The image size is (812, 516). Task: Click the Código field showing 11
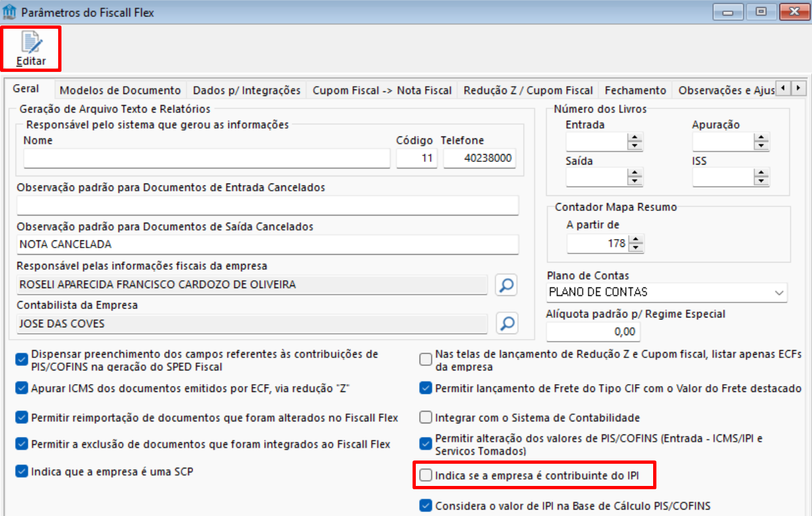click(x=416, y=159)
